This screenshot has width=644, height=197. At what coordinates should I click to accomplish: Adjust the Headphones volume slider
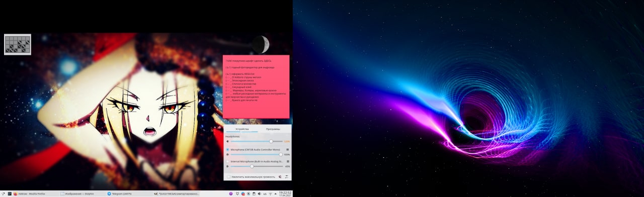click(256, 141)
